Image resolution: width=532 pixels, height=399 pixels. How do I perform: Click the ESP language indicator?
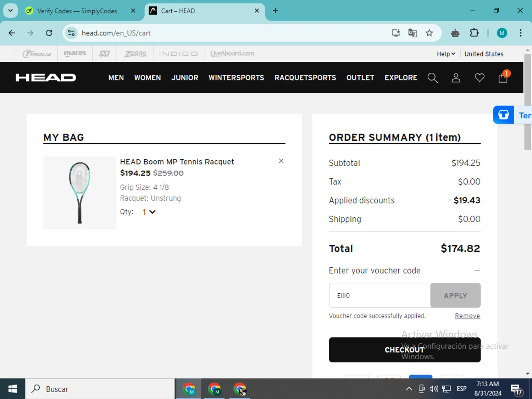point(461,389)
